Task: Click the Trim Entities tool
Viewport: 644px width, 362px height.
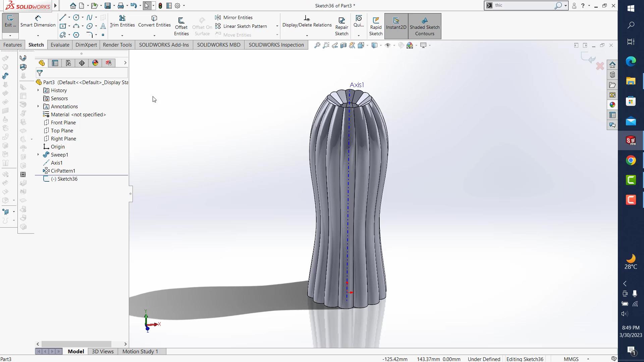Action: coord(122,21)
